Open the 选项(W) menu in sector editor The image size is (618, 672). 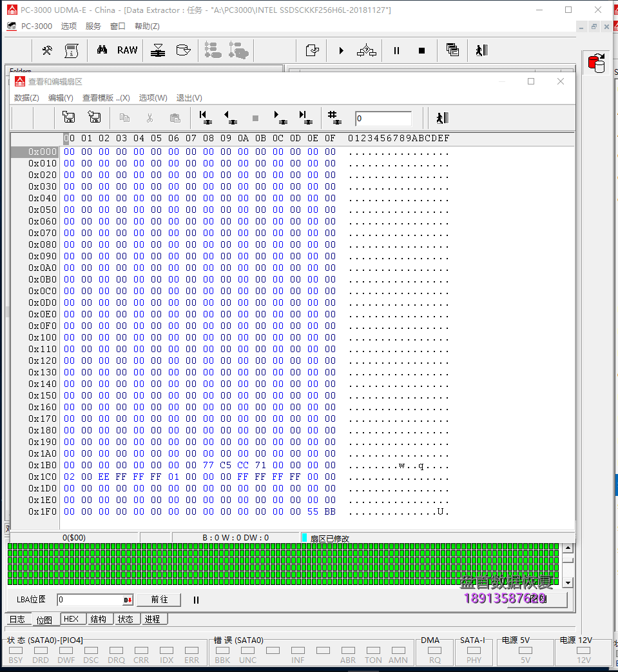[153, 98]
